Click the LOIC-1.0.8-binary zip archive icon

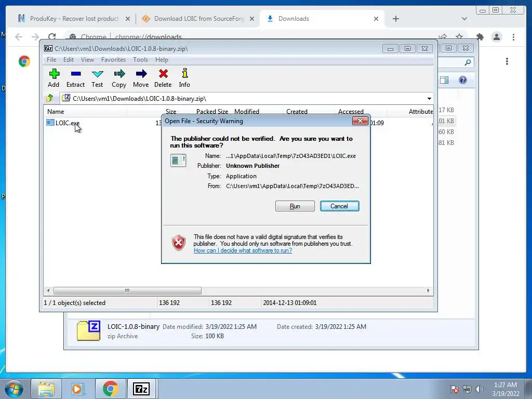[88, 330]
